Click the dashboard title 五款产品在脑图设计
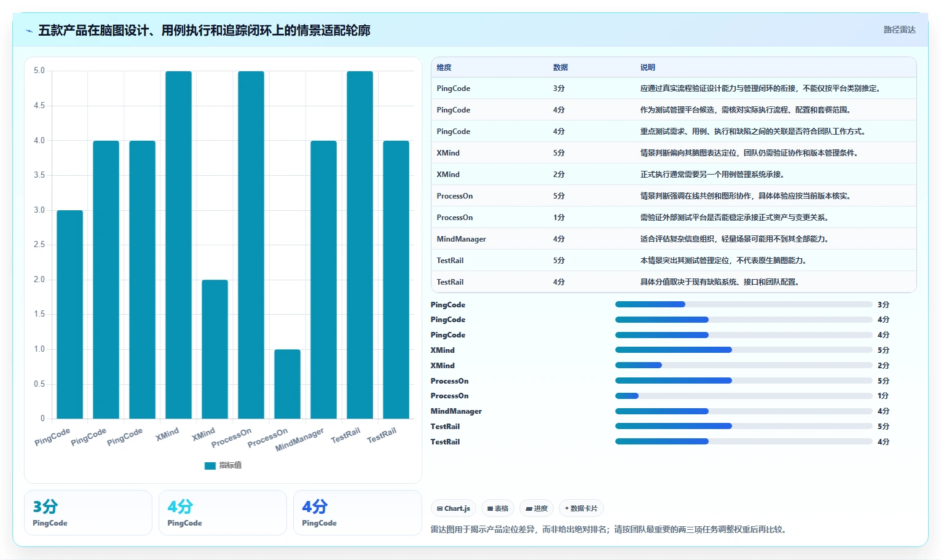The height and width of the screenshot is (560, 941). pyautogui.click(x=204, y=31)
